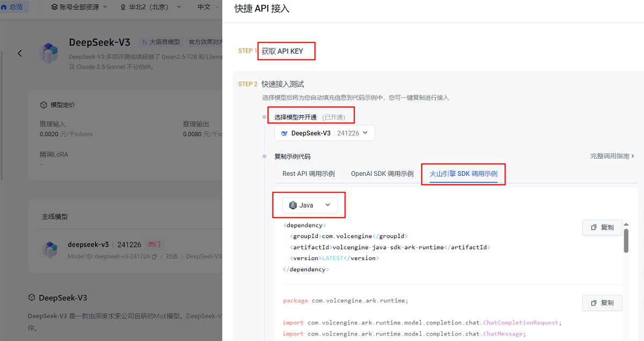Click the location pin icon before 华北2
644x341 pixels.
tap(124, 7)
